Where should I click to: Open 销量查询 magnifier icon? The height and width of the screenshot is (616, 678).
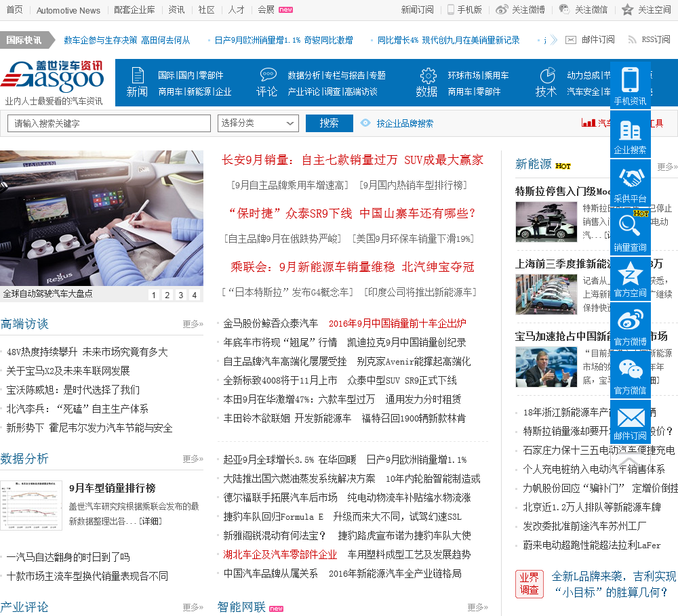point(630,232)
